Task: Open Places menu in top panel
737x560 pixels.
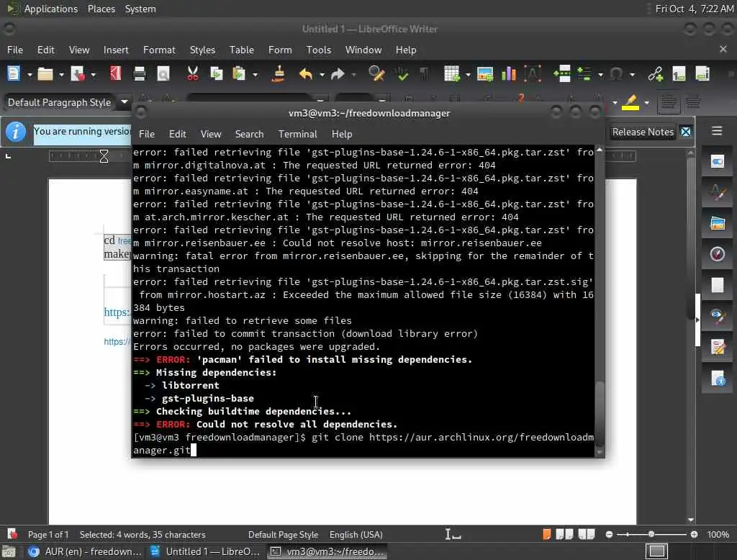Action: click(101, 9)
